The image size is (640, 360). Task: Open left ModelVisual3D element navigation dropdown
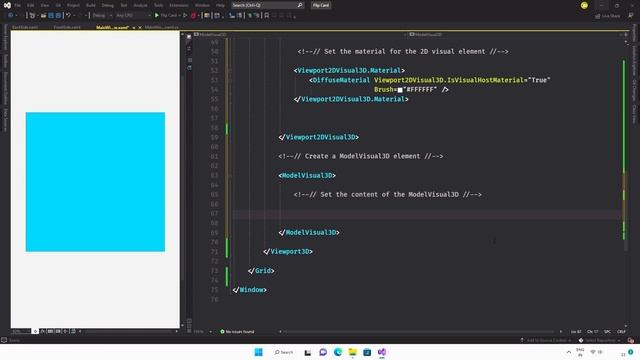pyautogui.click(x=300, y=35)
